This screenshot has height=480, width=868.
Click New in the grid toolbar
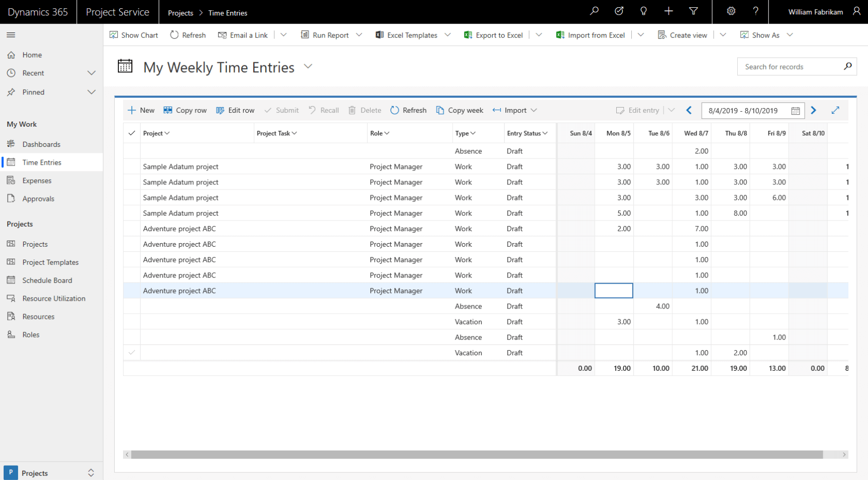(x=141, y=110)
